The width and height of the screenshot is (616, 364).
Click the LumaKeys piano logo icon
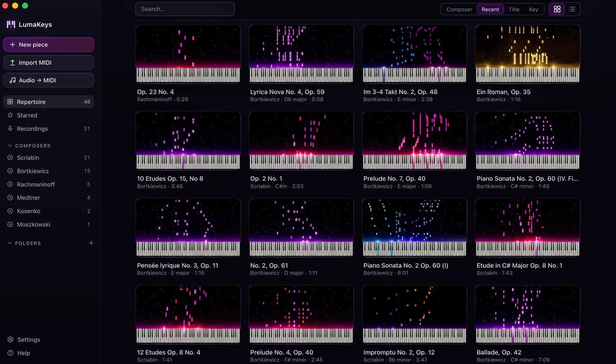coord(11,24)
